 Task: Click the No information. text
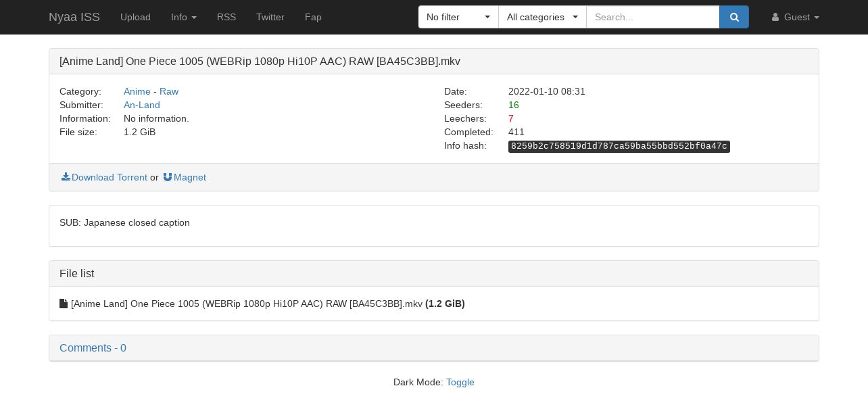[x=156, y=118]
